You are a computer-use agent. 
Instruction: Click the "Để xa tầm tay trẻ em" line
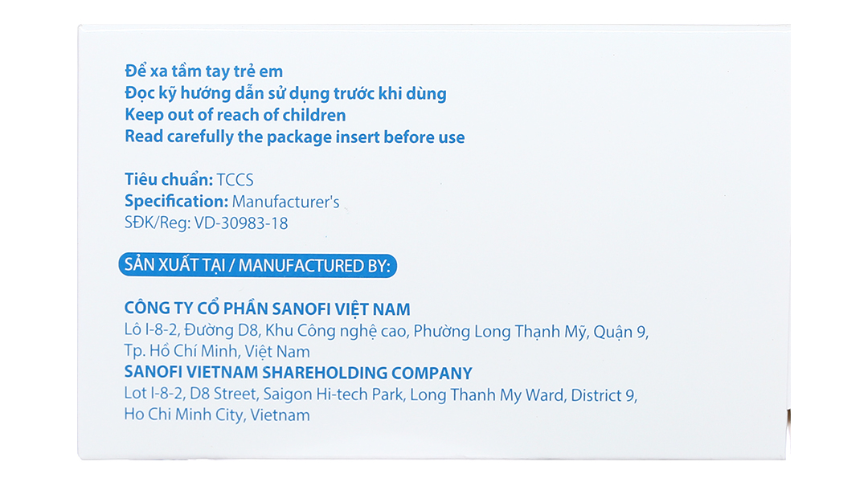(x=203, y=71)
